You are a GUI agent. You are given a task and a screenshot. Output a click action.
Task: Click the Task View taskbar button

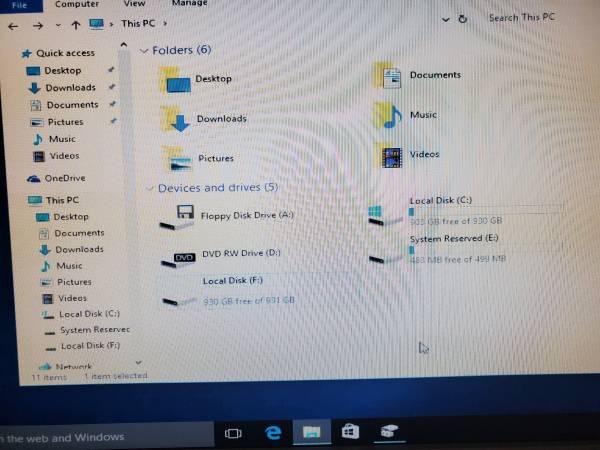point(234,433)
